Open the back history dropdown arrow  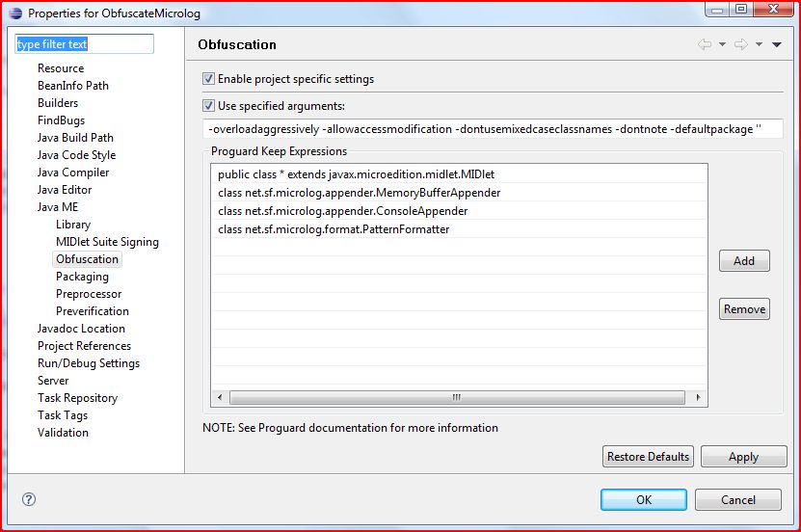(x=722, y=44)
